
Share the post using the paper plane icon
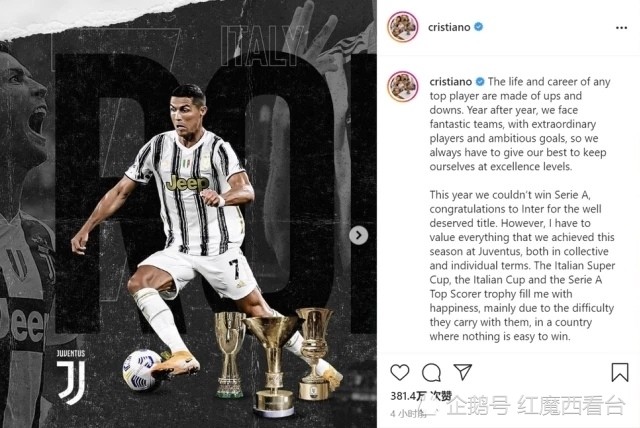(x=463, y=372)
